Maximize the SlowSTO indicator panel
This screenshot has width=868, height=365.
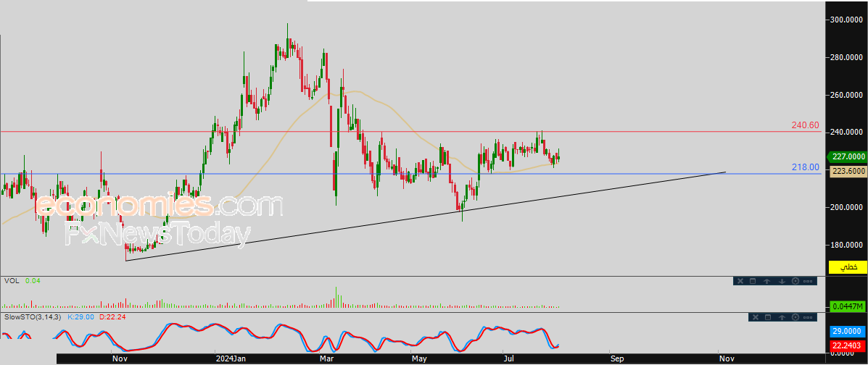click(x=768, y=317)
